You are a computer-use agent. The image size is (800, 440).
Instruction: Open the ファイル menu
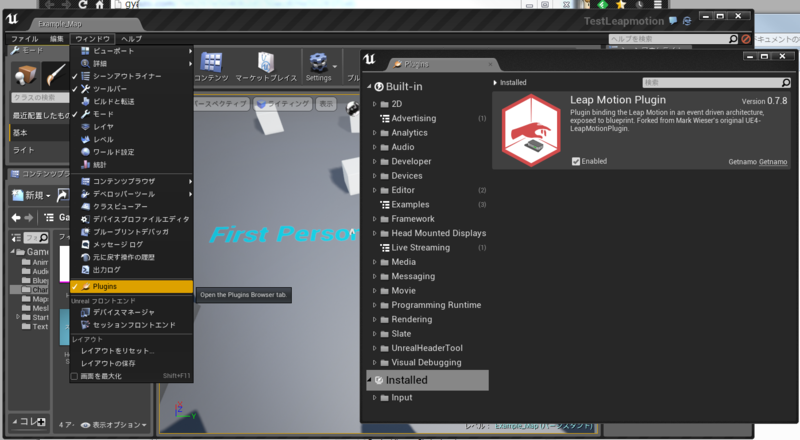(24, 39)
